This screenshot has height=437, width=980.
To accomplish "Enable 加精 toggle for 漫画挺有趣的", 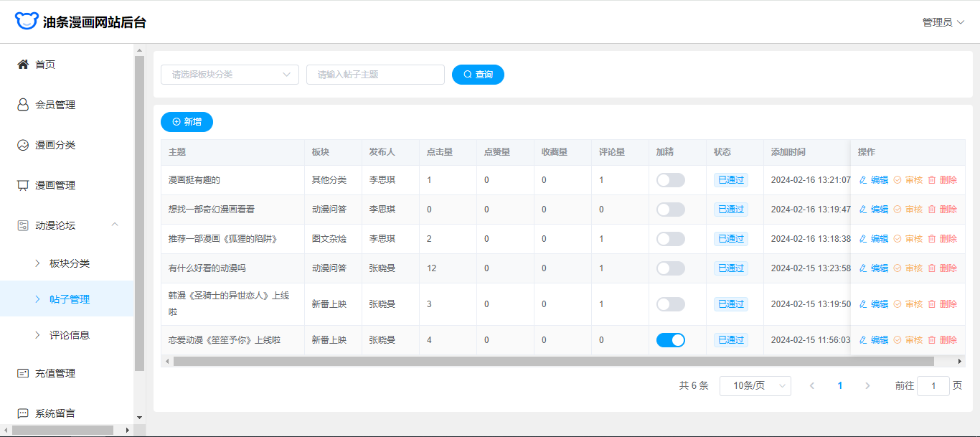I will click(670, 180).
